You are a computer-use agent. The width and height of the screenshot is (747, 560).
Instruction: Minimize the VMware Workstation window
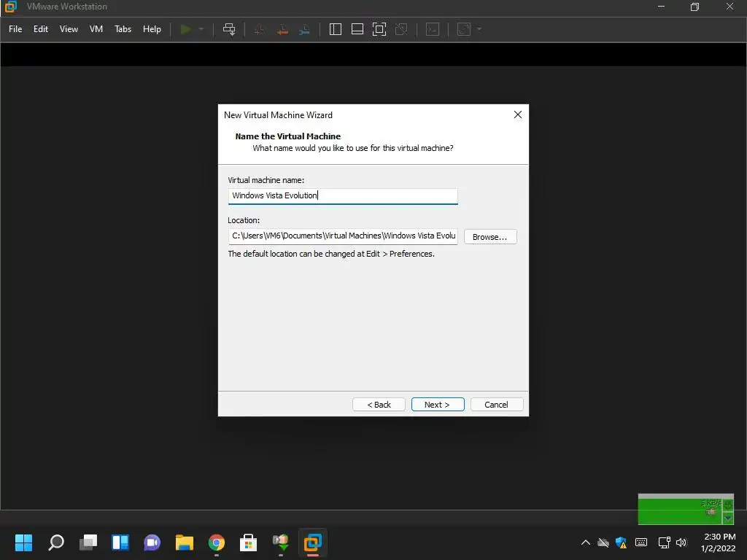[661, 7]
